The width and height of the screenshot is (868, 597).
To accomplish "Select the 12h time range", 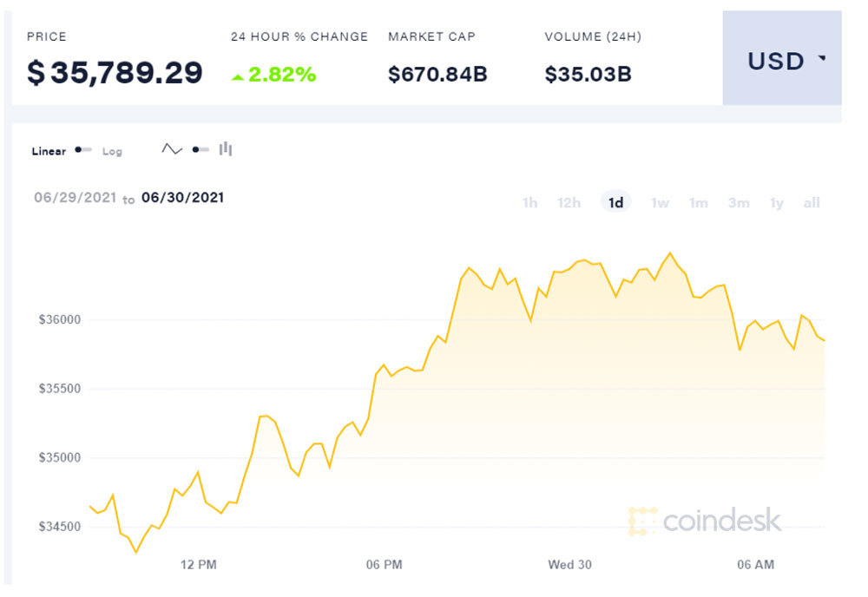I will [x=569, y=203].
